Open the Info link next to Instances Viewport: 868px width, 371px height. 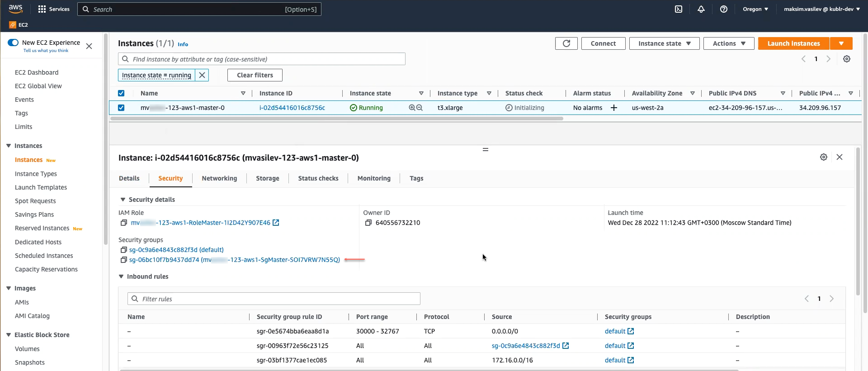click(183, 44)
